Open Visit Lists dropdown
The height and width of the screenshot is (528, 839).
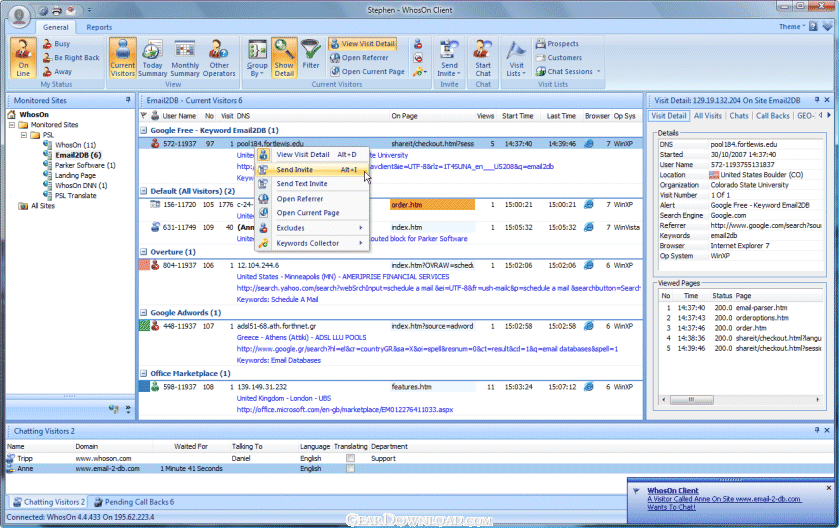click(516, 58)
